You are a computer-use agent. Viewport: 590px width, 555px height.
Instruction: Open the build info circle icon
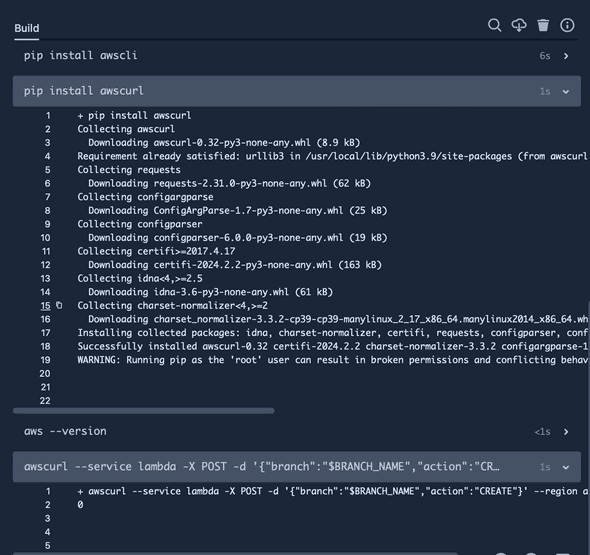567,25
